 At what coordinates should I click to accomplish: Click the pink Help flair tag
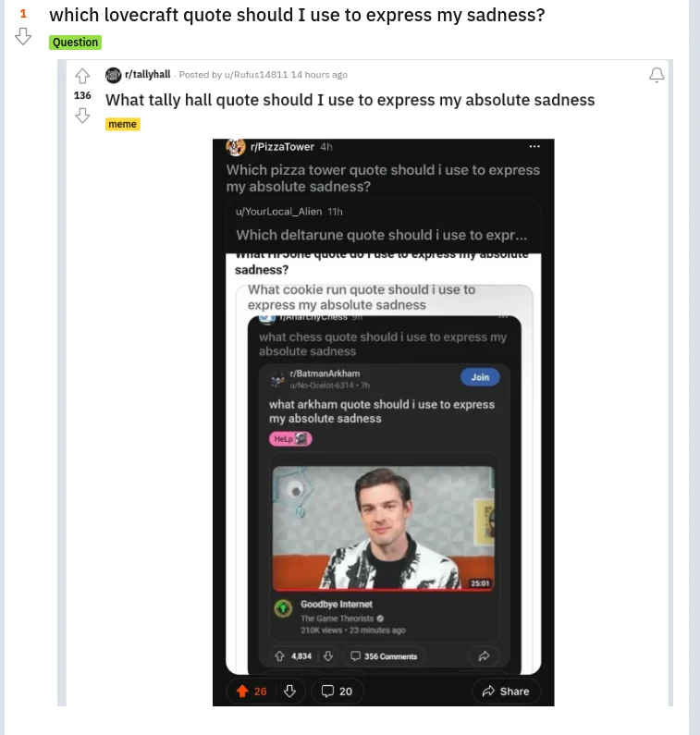290,438
